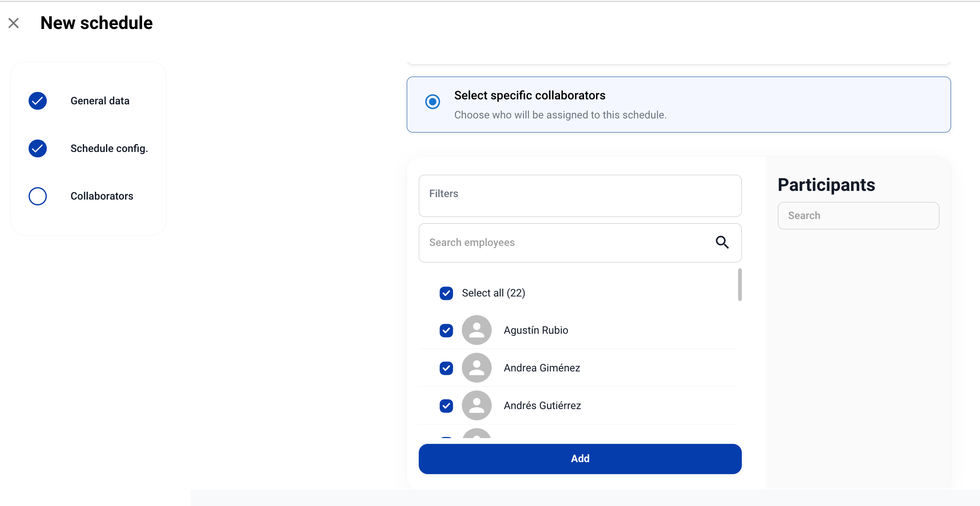Click Agustín Rubio's avatar icon

coord(476,330)
